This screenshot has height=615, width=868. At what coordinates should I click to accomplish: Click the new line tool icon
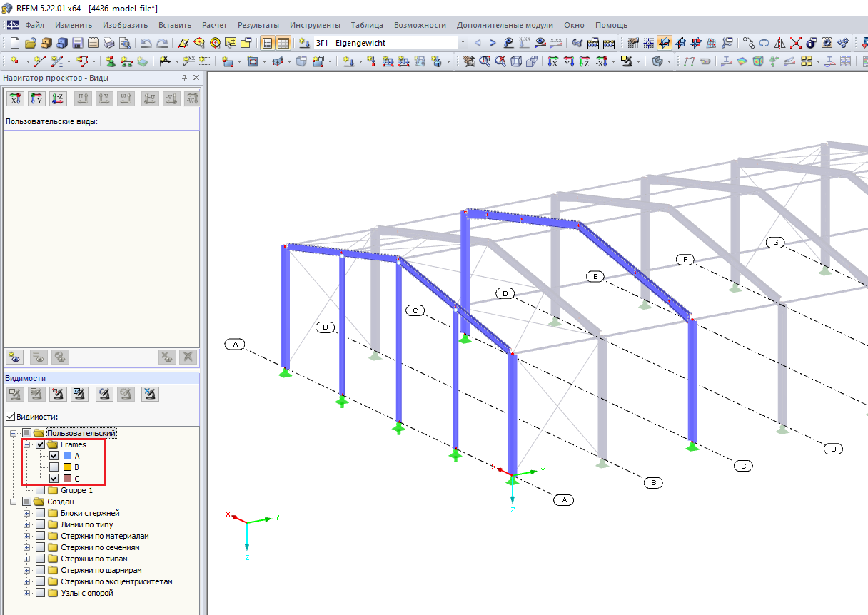(39, 61)
